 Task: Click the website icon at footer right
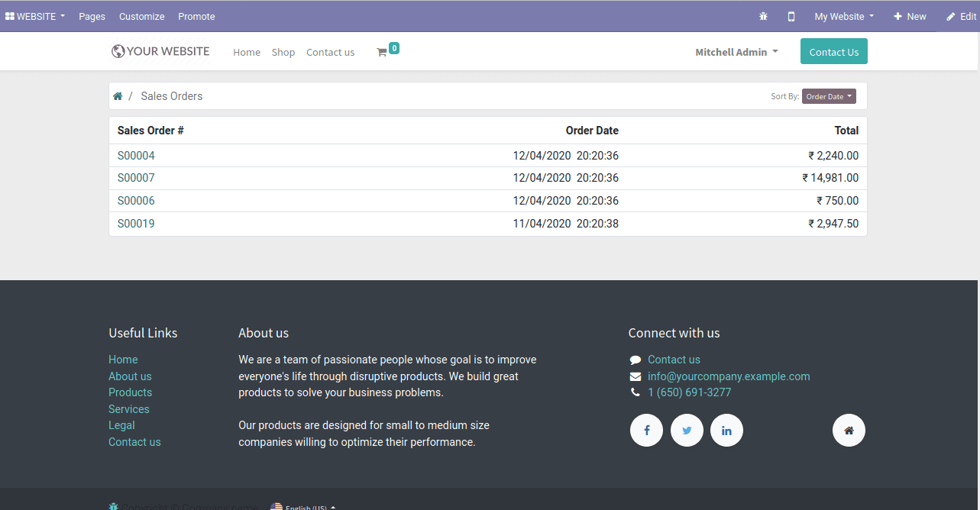[849, 430]
